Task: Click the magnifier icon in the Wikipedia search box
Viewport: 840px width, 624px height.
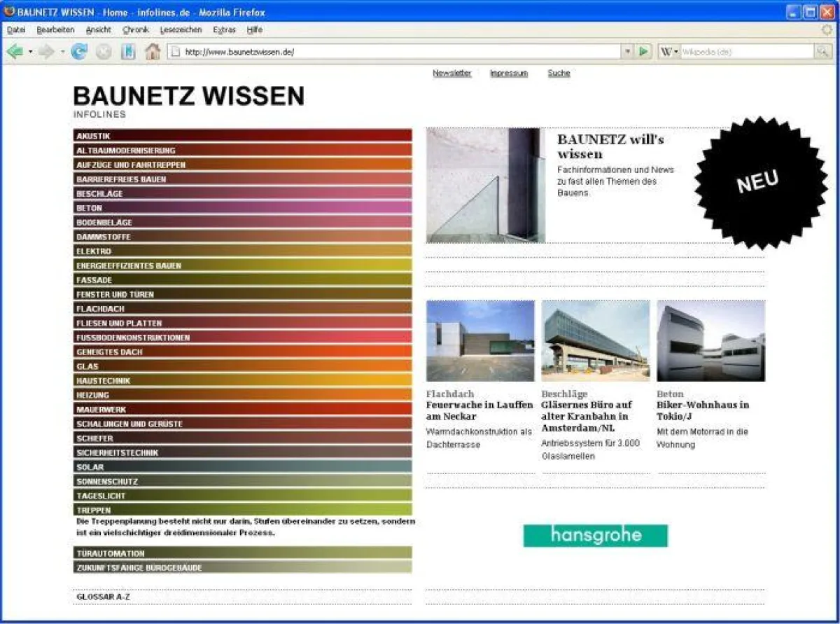Action: tap(822, 51)
